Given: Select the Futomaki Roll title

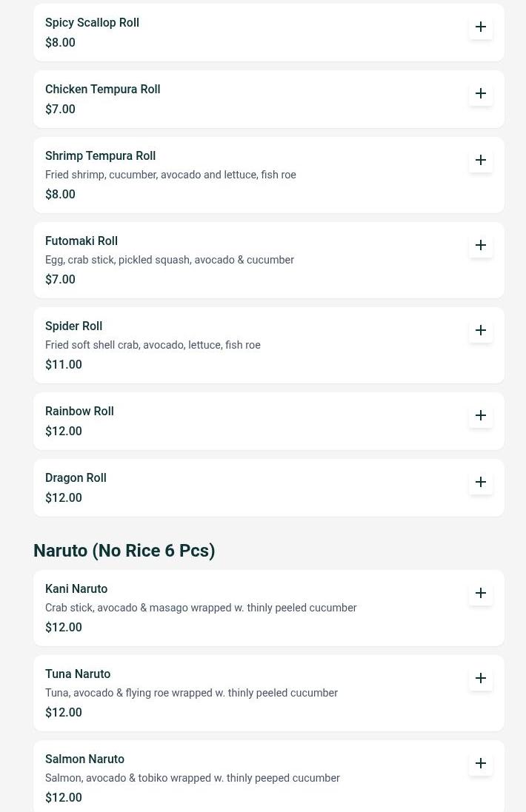Looking at the screenshot, I should [x=81, y=241].
